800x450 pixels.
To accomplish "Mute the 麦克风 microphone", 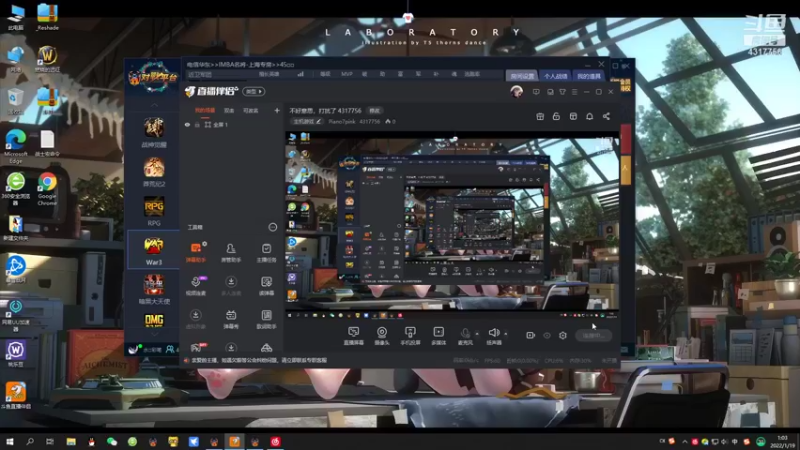I will pyautogui.click(x=465, y=336).
